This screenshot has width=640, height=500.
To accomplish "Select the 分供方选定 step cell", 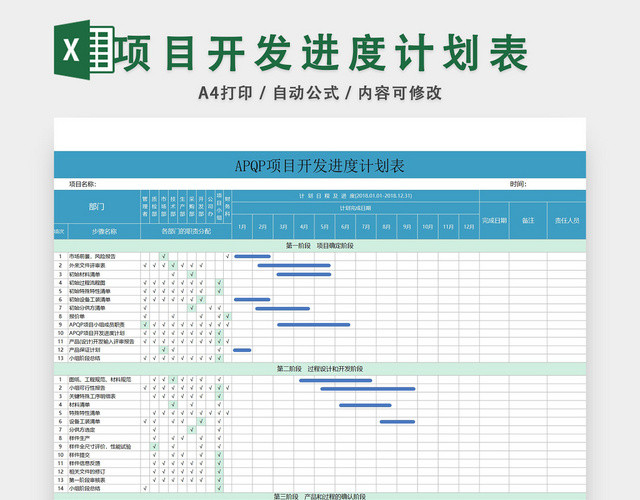I will (104, 430).
